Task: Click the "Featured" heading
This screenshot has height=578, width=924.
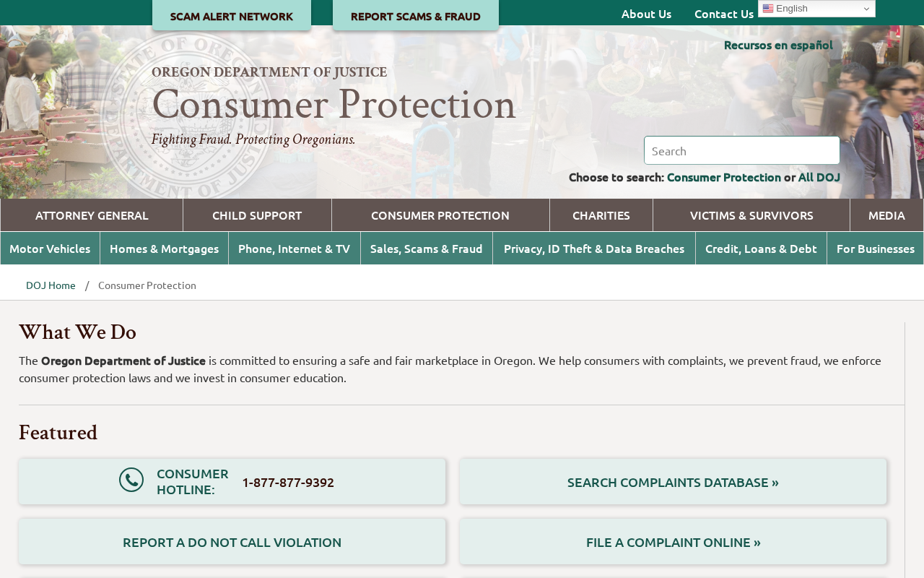Action: (x=58, y=433)
